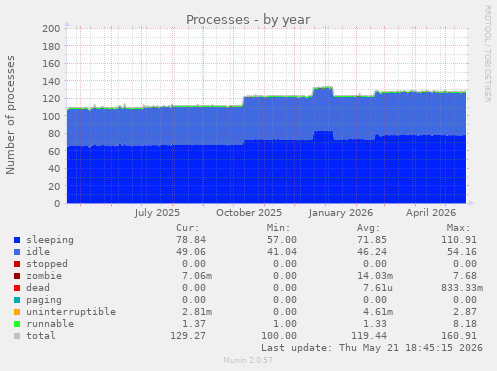The height and width of the screenshot is (371, 497).
Task: Click total average value 119.44
Action: point(369,336)
